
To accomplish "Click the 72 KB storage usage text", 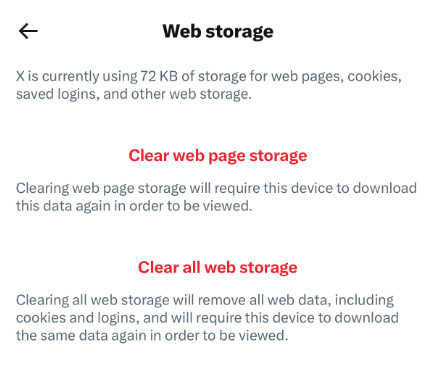I will pyautogui.click(x=159, y=76).
